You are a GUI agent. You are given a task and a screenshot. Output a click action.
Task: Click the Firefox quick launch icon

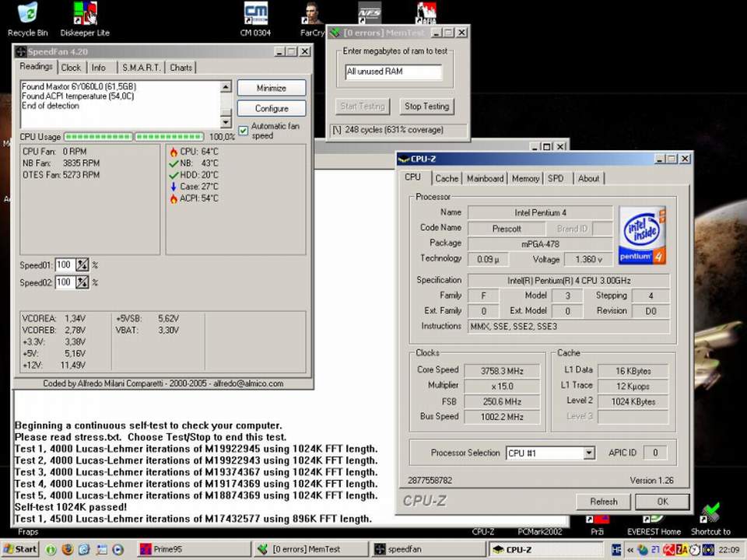point(68,549)
